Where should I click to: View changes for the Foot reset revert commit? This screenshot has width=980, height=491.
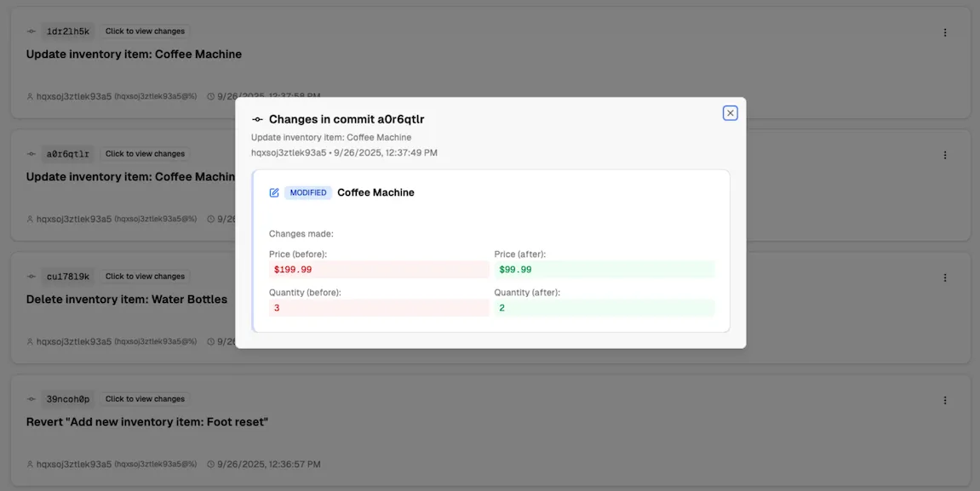(145, 398)
